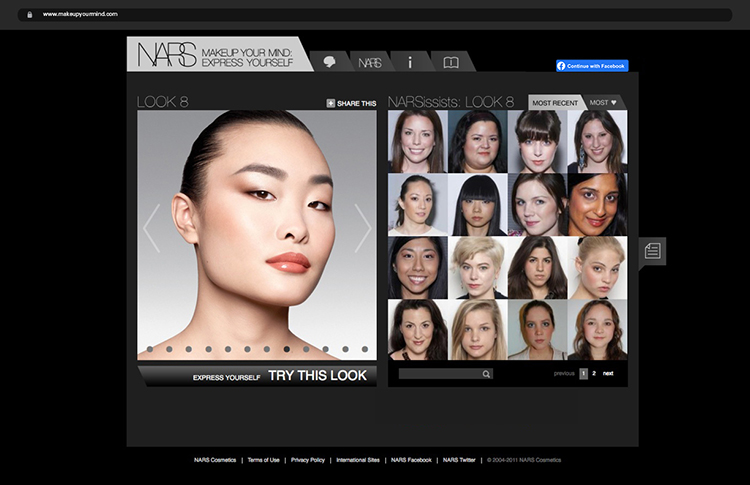Click Continue with Facebook button
Image resolution: width=750 pixels, height=485 pixels.
point(592,66)
